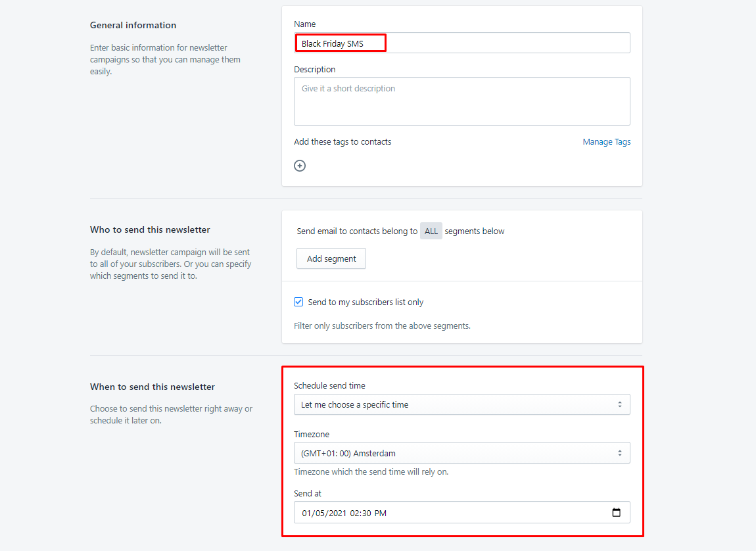Select the day part of Send at date

tap(319, 513)
